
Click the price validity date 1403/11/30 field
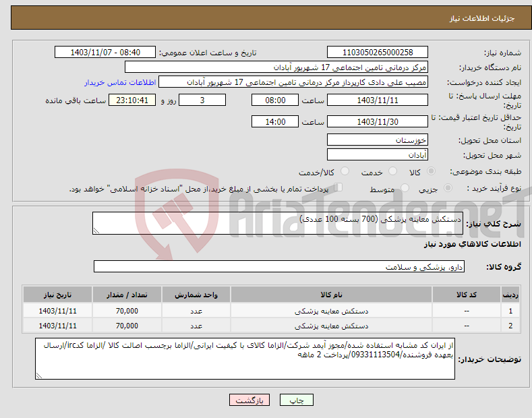[x=378, y=121]
